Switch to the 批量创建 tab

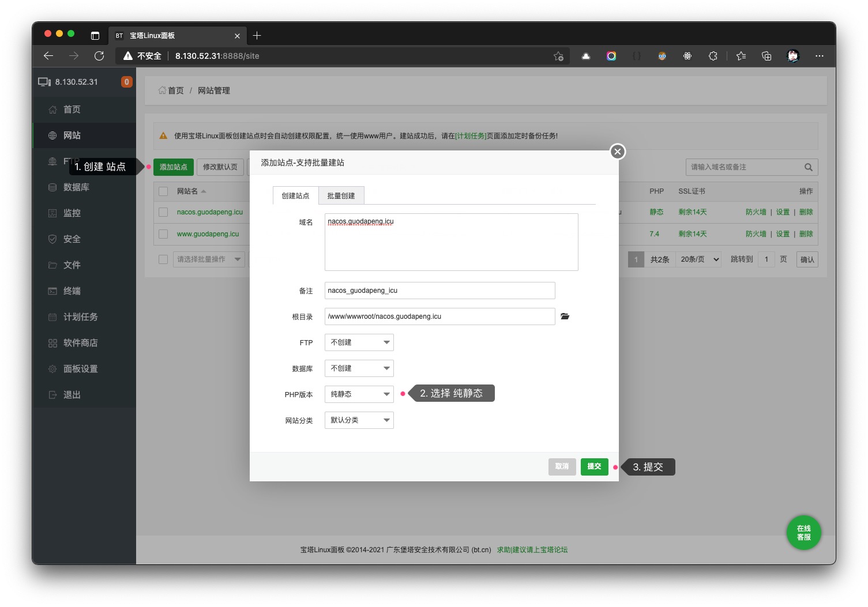[x=341, y=196]
